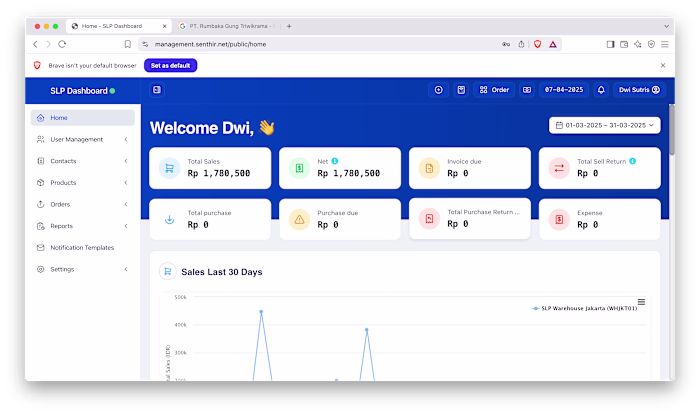Switch to PT. Rumbaka Gung Triwikrama tab

[226, 26]
